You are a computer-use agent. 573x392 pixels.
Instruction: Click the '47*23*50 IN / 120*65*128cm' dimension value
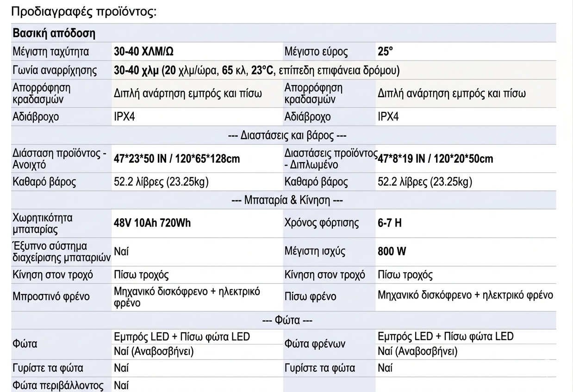pos(177,159)
